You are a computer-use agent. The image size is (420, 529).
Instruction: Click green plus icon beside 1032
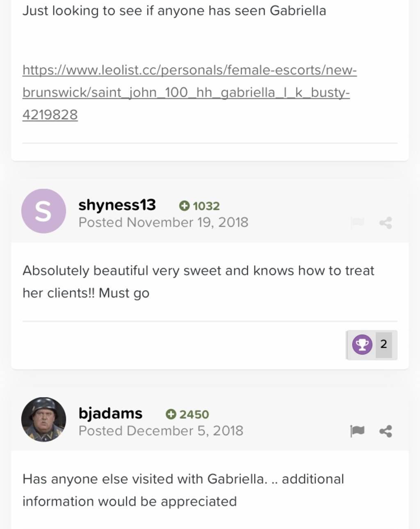pos(184,206)
